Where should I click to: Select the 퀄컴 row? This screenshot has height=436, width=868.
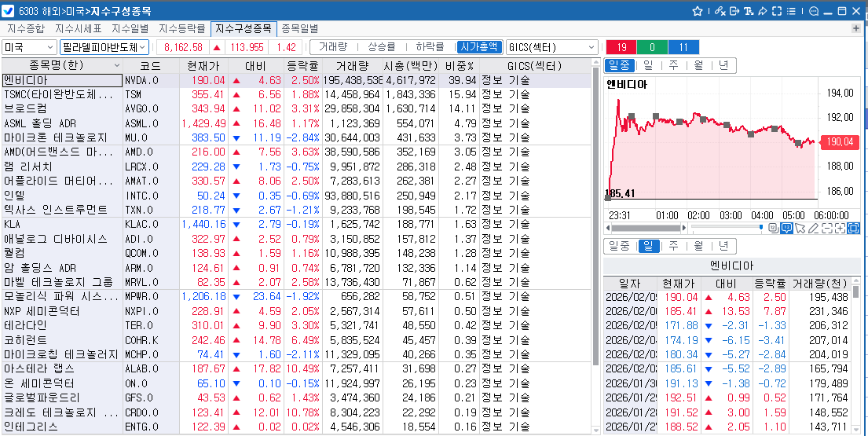click(x=297, y=254)
